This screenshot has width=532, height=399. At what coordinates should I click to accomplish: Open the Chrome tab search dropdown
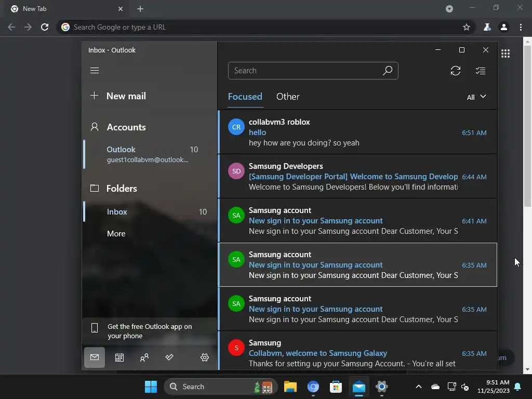449,9
